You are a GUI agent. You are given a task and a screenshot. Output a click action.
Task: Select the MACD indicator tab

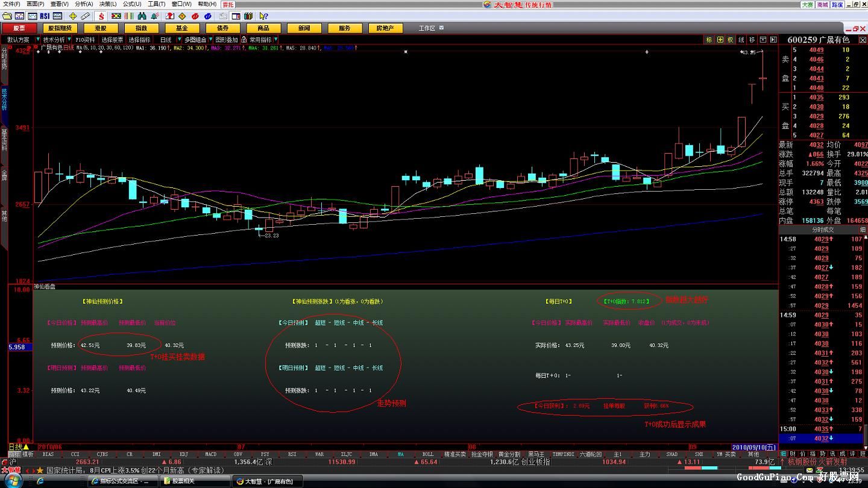(x=210, y=454)
